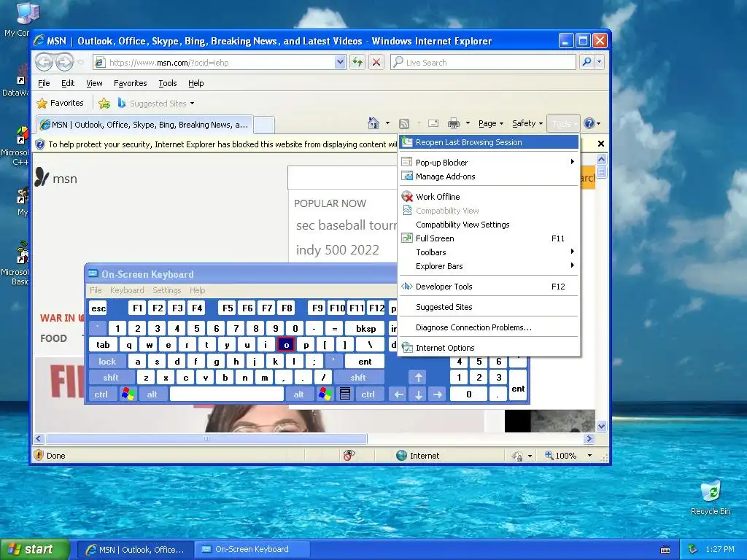This screenshot has width=747, height=560.
Task: Click the esc key on keyboard
Action: tap(98, 308)
